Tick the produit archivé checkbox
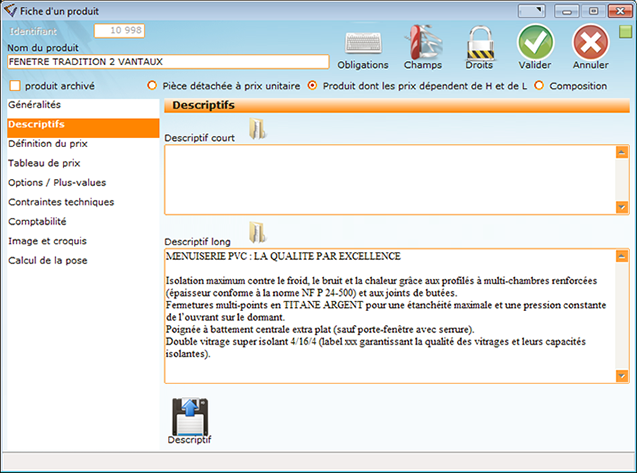The image size is (637, 473). pyautogui.click(x=15, y=86)
